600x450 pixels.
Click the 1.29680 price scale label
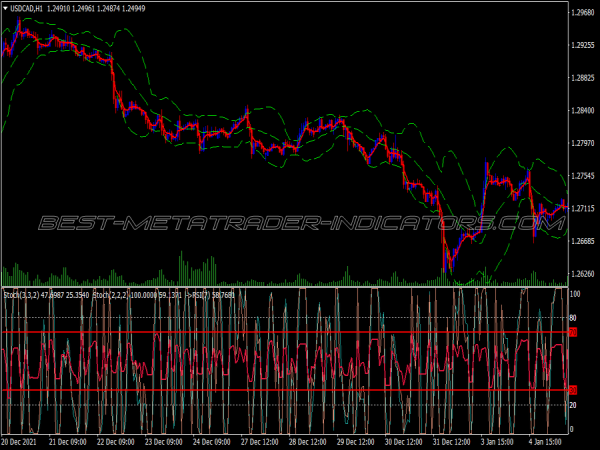click(582, 13)
